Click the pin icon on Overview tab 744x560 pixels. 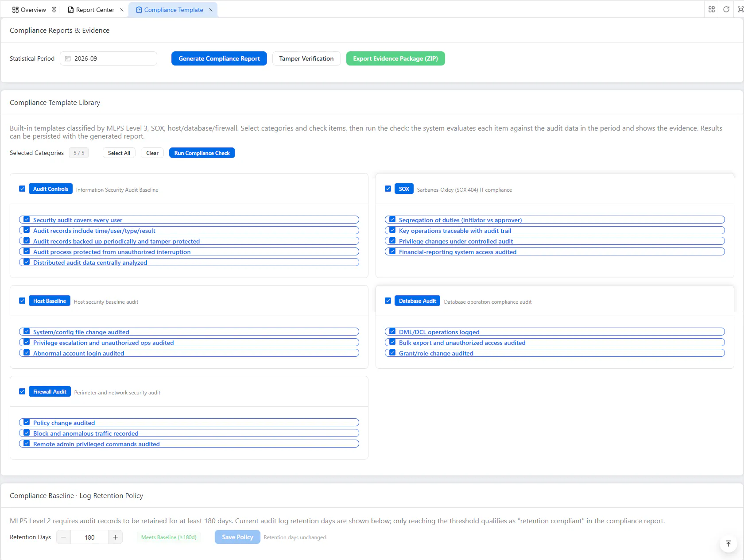(54, 10)
